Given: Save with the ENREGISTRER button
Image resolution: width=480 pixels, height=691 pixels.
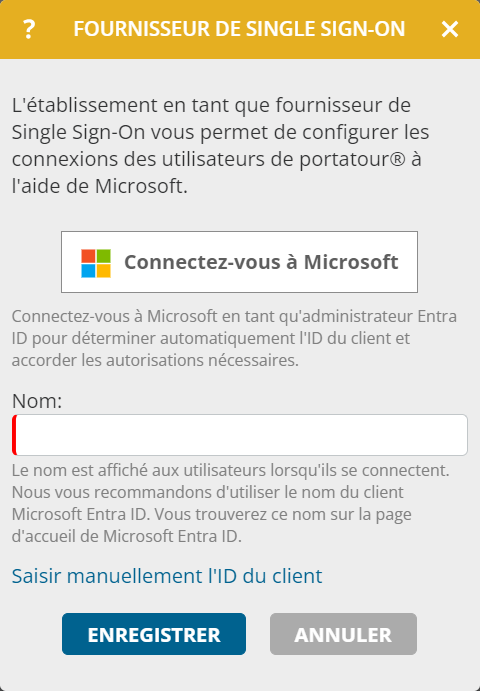Looking at the screenshot, I should pos(154,634).
